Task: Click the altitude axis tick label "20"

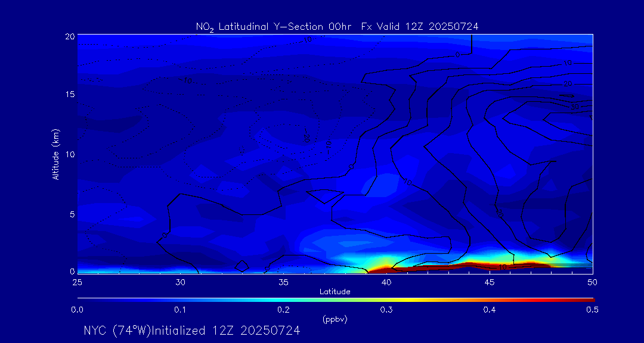Action: [69, 36]
